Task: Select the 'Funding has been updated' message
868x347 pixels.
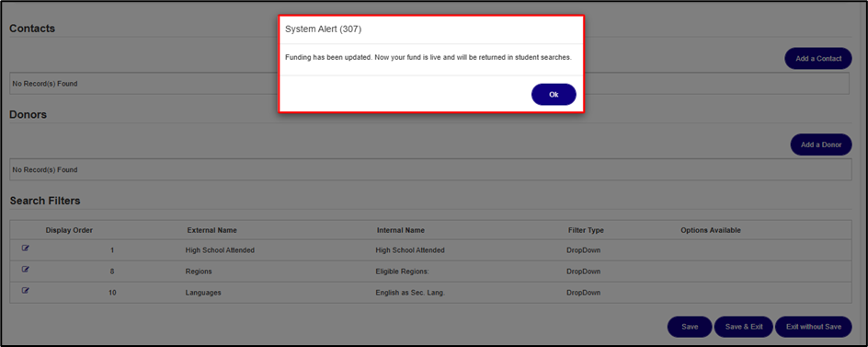Action: point(428,57)
